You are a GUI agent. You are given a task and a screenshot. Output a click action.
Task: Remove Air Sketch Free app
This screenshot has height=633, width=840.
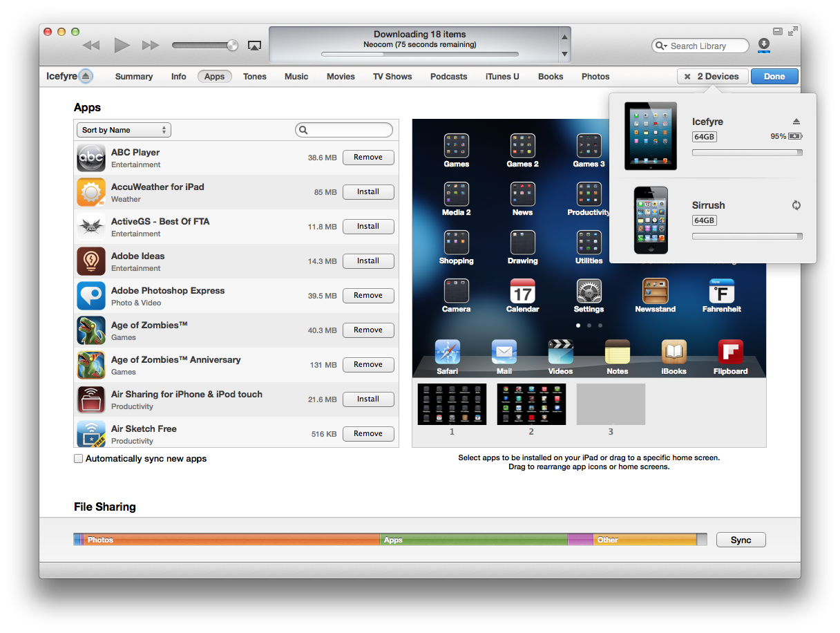tap(368, 434)
